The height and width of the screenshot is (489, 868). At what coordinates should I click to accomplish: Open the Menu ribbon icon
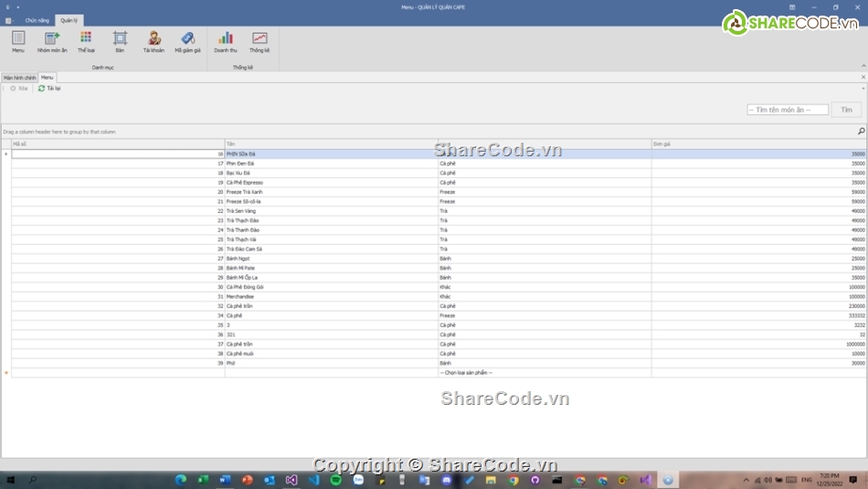[18, 38]
